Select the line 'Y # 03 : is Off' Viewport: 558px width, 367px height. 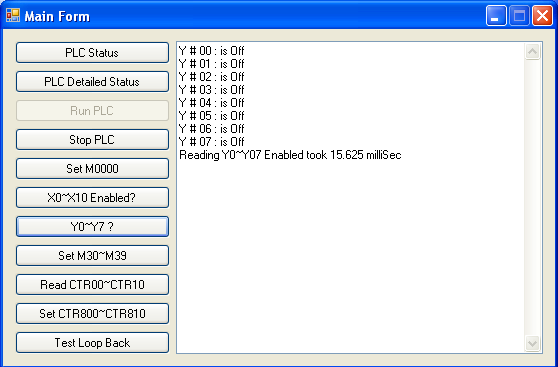point(212,90)
